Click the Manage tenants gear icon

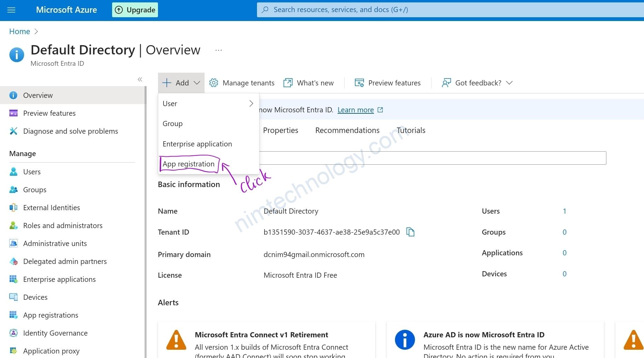pyautogui.click(x=214, y=83)
